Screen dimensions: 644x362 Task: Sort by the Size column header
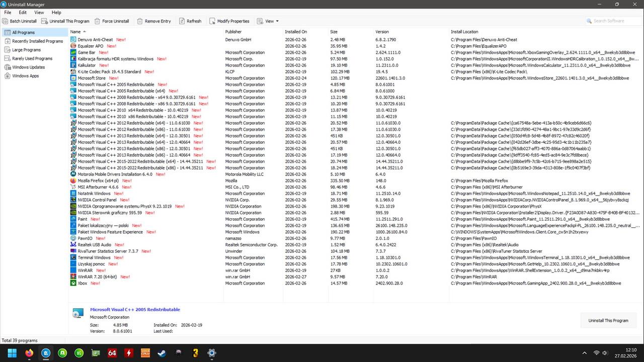[351, 32]
